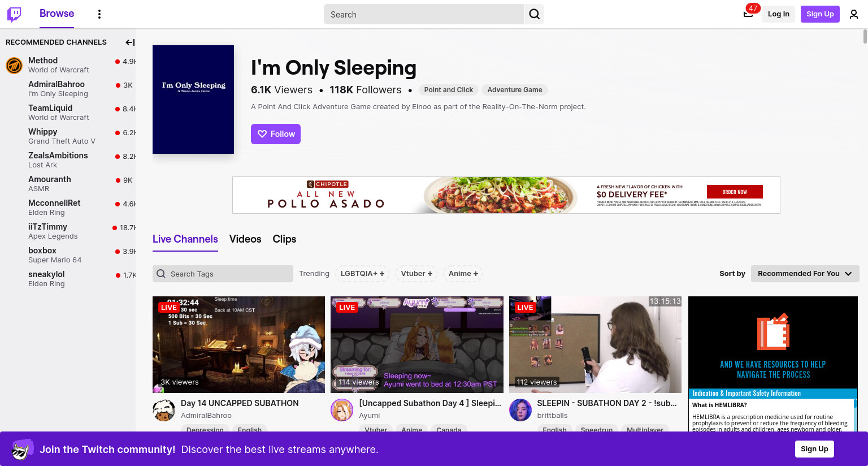Add the Anime trending tag
The height and width of the screenshot is (466, 868).
pos(463,274)
